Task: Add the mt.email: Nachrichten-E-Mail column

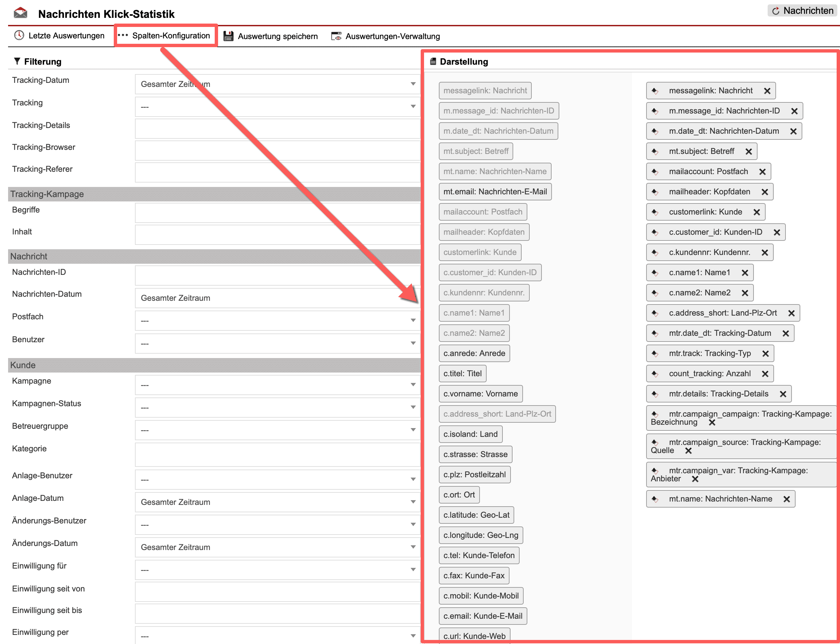Action: [x=495, y=192]
